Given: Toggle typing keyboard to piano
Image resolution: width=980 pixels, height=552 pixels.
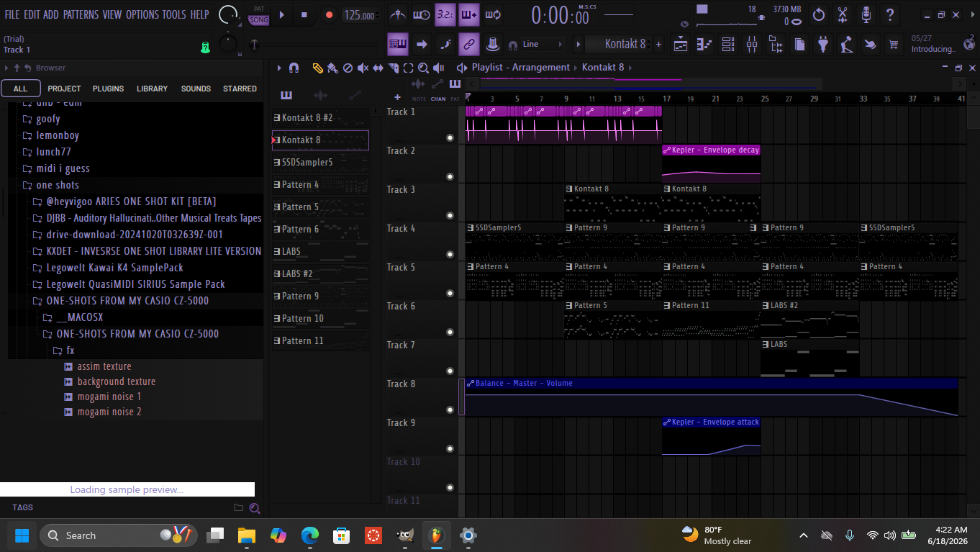Looking at the screenshot, I should pyautogui.click(x=398, y=44).
